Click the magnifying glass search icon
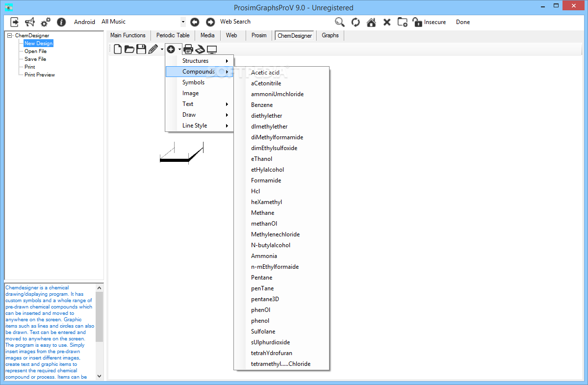 (x=340, y=22)
